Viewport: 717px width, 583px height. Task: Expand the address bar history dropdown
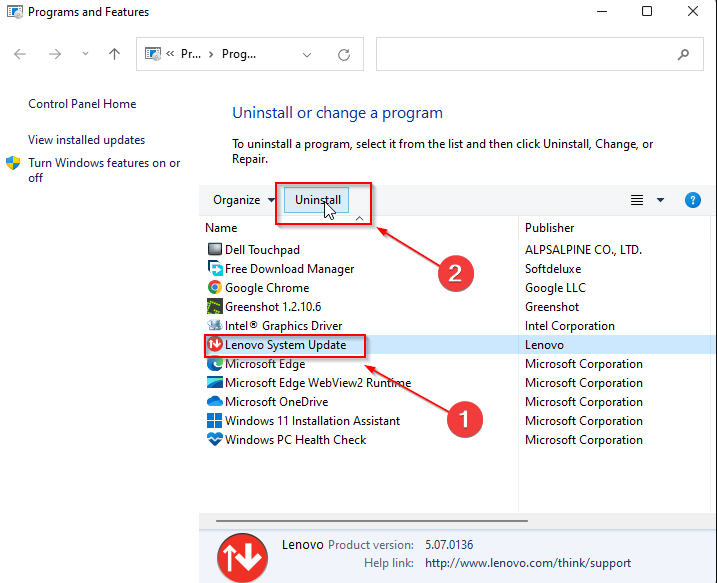click(307, 55)
